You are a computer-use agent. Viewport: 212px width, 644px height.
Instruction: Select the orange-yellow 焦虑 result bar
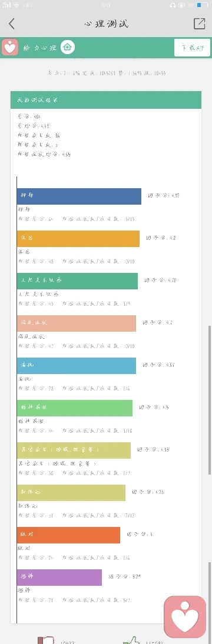(x=78, y=239)
